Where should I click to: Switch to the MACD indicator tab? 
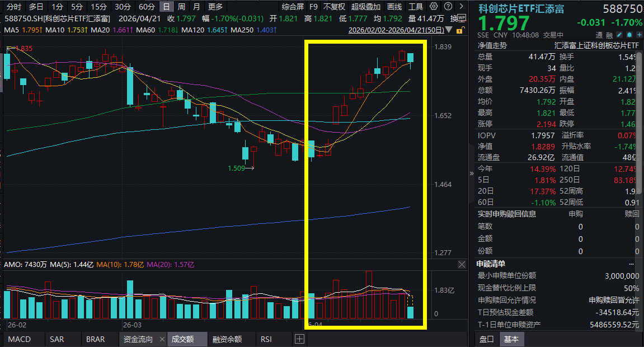(x=19, y=339)
